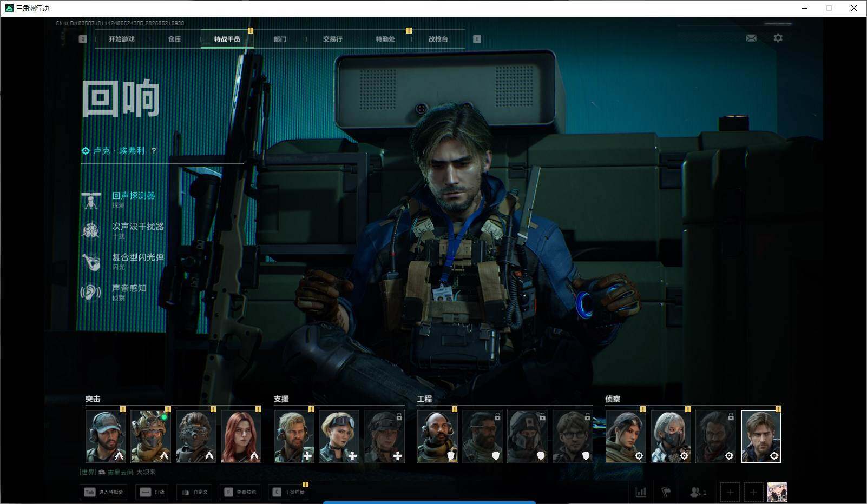Click the 工程 class header
Screen dimensions: 867x504
coord(424,399)
